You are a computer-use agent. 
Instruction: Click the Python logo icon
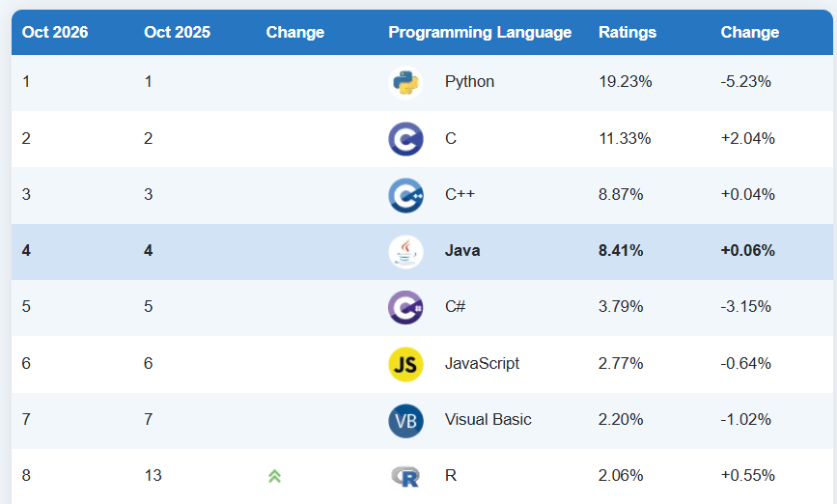[x=405, y=83]
